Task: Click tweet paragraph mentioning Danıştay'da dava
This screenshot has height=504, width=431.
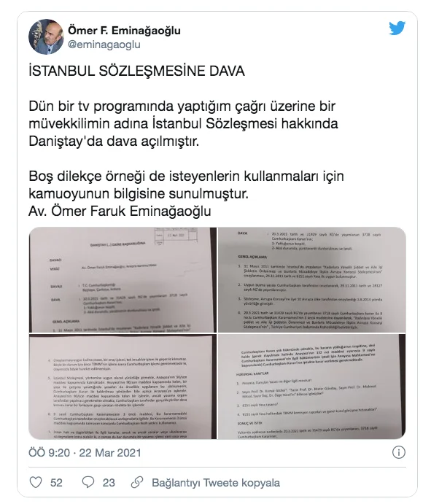Action: point(183,124)
